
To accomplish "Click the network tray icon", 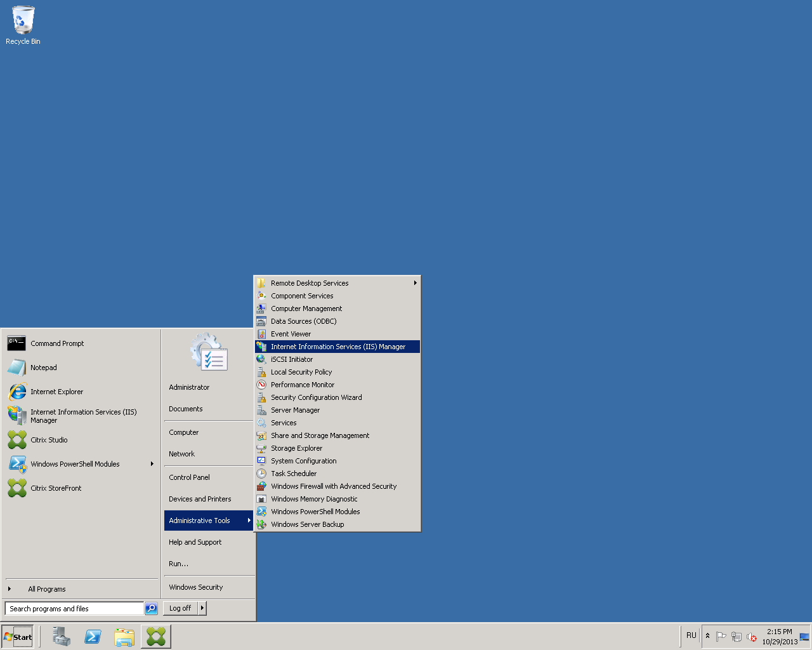I will (737, 637).
